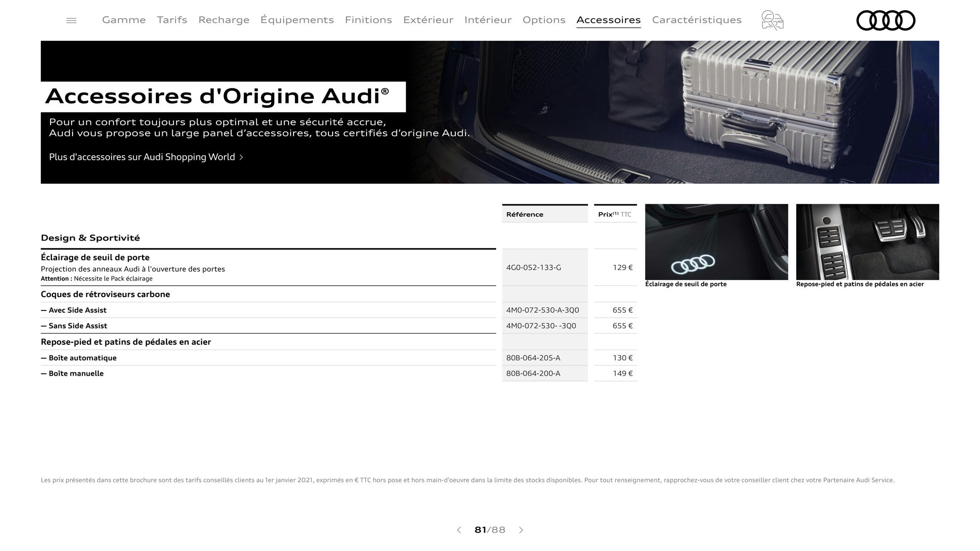The width and height of the screenshot is (980, 551).
Task: Open the Équipements tab
Action: click(x=297, y=20)
